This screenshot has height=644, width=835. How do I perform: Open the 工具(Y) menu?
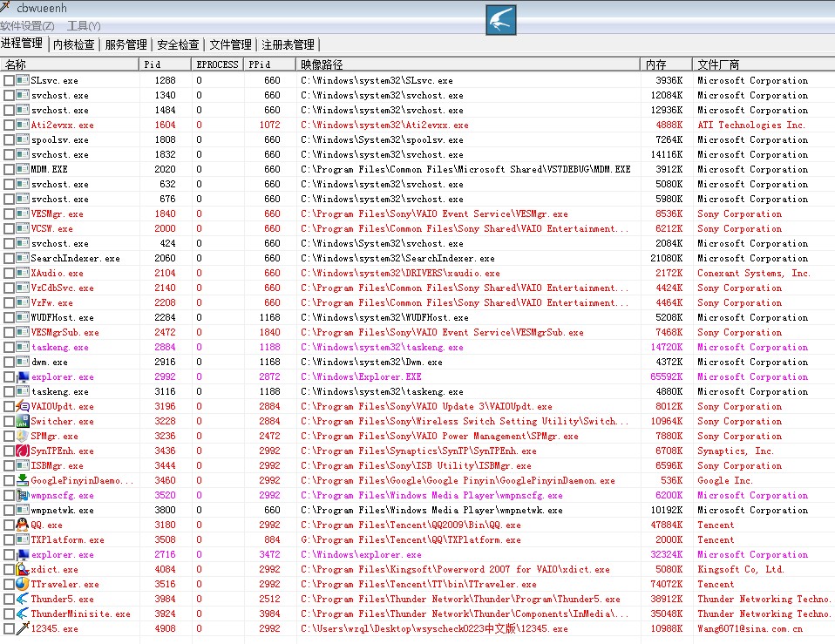click(84, 26)
